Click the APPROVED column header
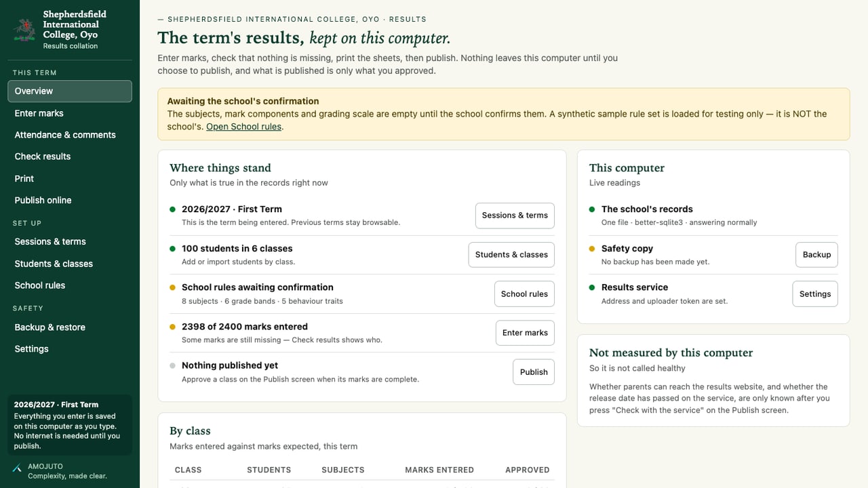 tap(528, 470)
